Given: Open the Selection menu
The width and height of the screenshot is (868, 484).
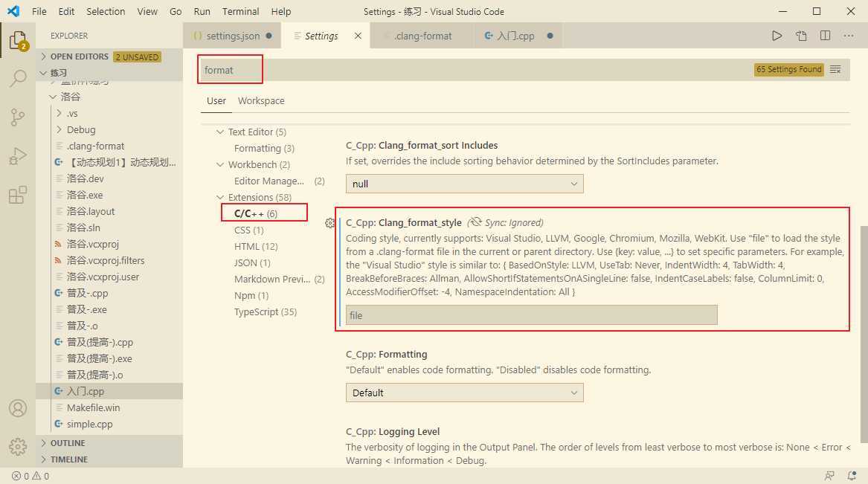Looking at the screenshot, I should click(x=106, y=11).
